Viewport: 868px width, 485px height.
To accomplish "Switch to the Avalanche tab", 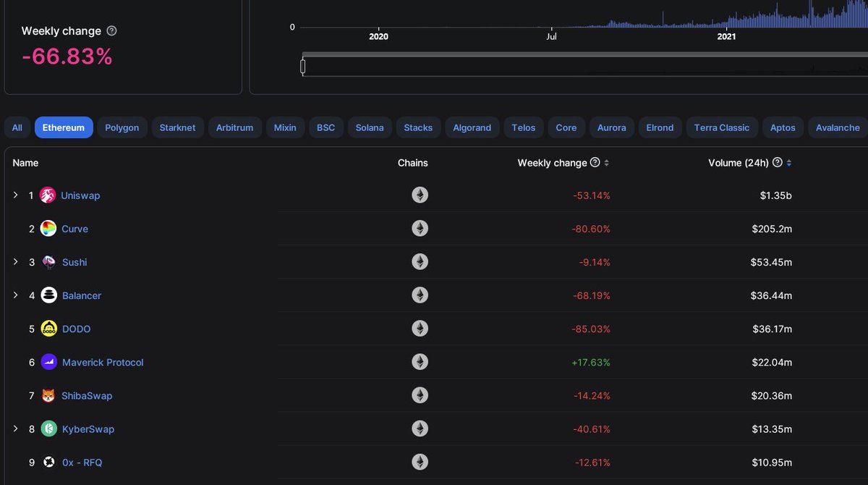I will [x=838, y=127].
